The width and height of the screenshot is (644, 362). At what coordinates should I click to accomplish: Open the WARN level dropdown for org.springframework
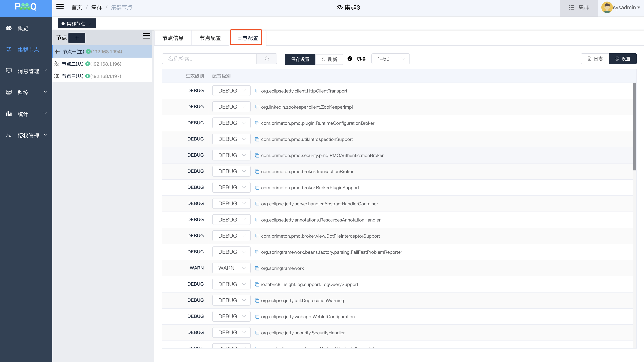[231, 268]
